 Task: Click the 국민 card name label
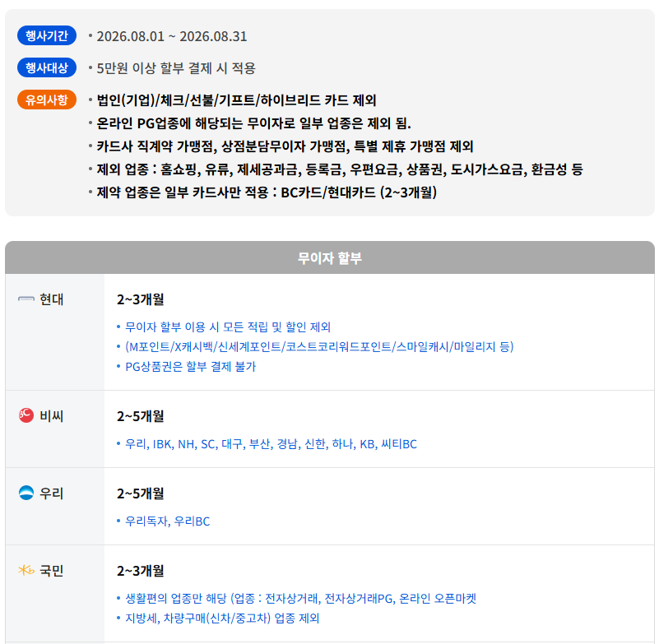point(51,571)
